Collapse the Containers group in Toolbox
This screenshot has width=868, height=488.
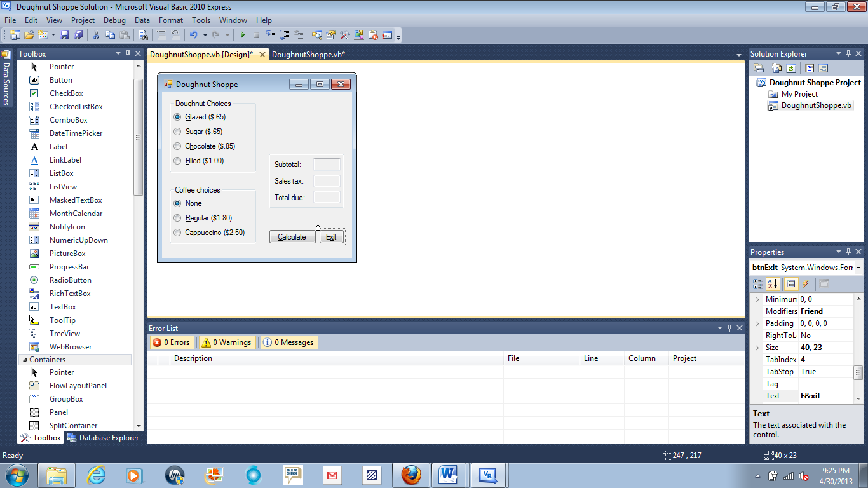24,360
